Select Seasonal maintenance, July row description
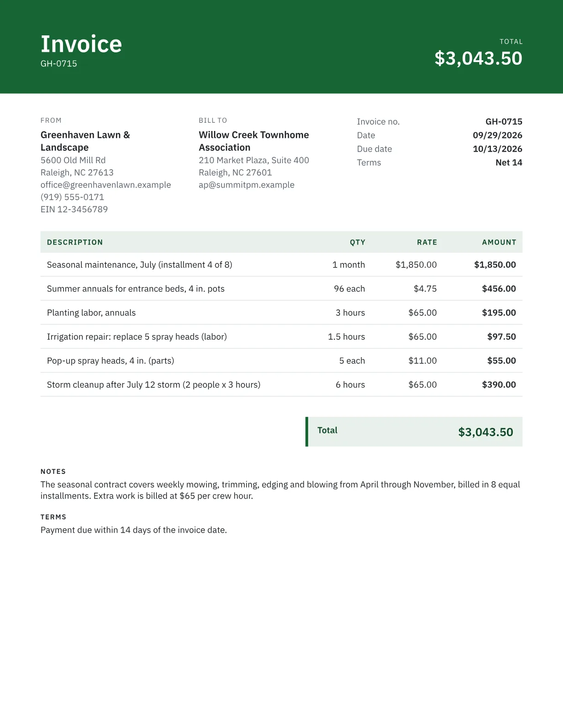Viewport: 563px width, 728px height. [139, 265]
